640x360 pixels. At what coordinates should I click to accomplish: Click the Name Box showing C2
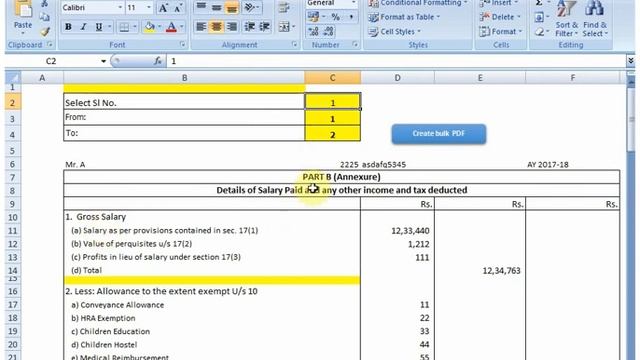click(51, 61)
